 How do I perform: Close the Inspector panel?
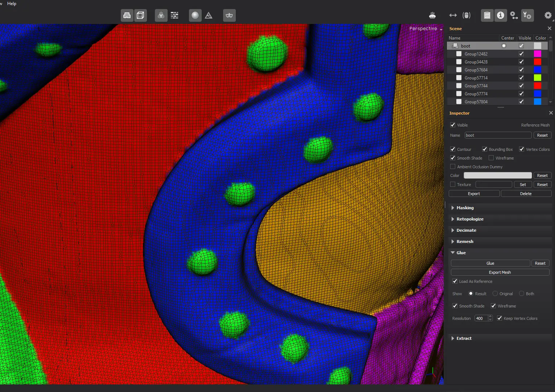coord(551,113)
